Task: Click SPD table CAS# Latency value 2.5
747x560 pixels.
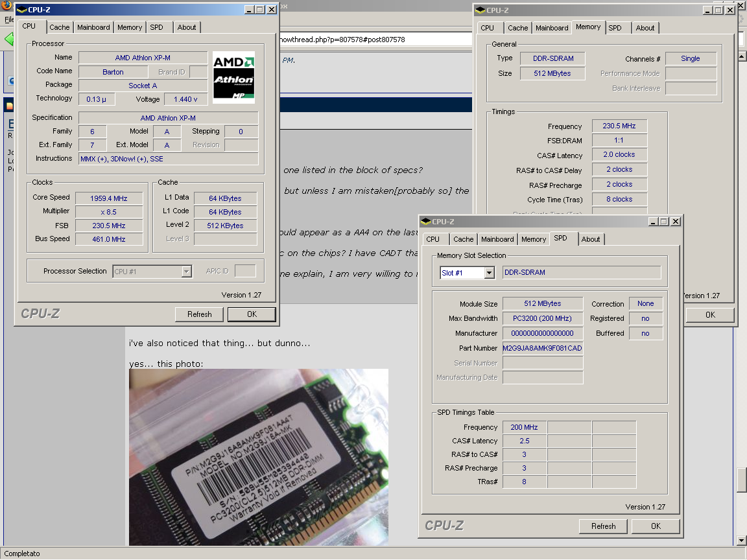Action: click(x=524, y=441)
